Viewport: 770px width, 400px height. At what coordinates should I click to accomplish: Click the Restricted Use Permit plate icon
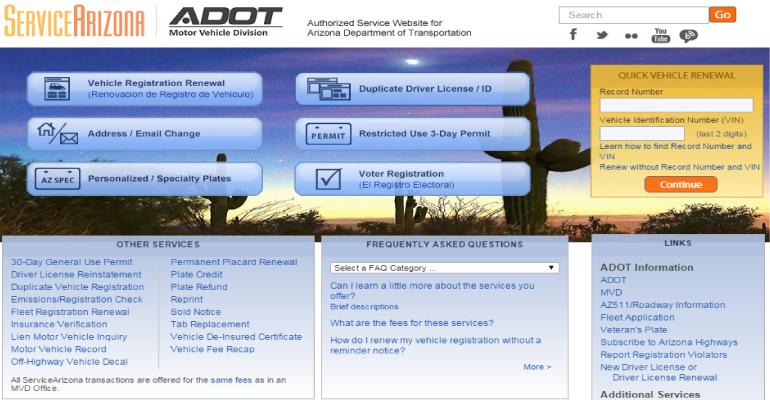[325, 134]
